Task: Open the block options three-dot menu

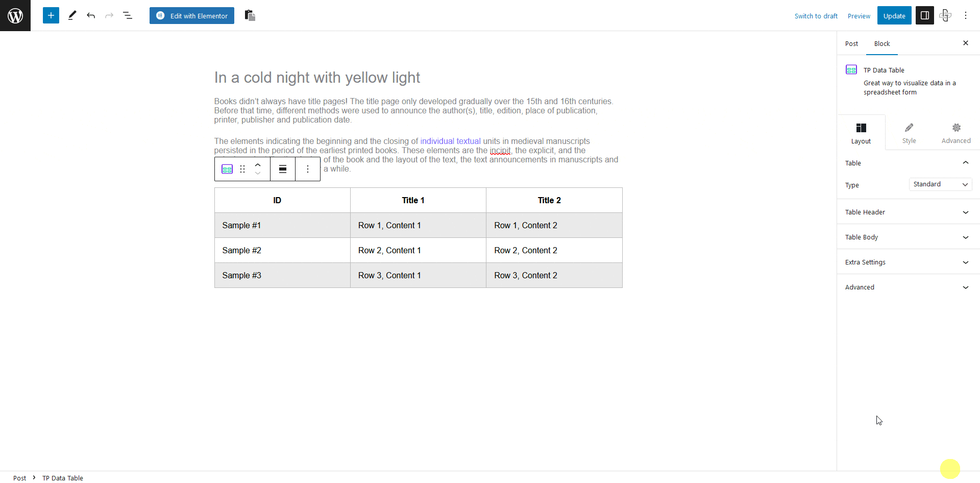Action: tap(308, 168)
